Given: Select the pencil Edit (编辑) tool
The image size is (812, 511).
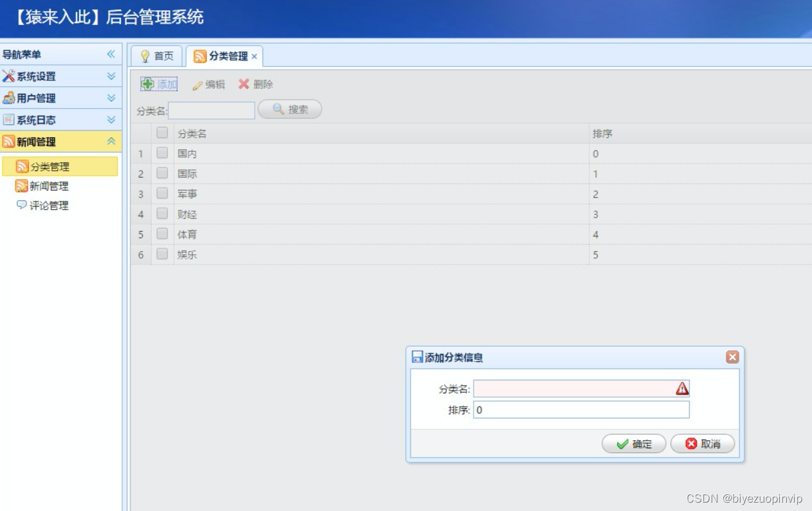Looking at the screenshot, I should (196, 84).
